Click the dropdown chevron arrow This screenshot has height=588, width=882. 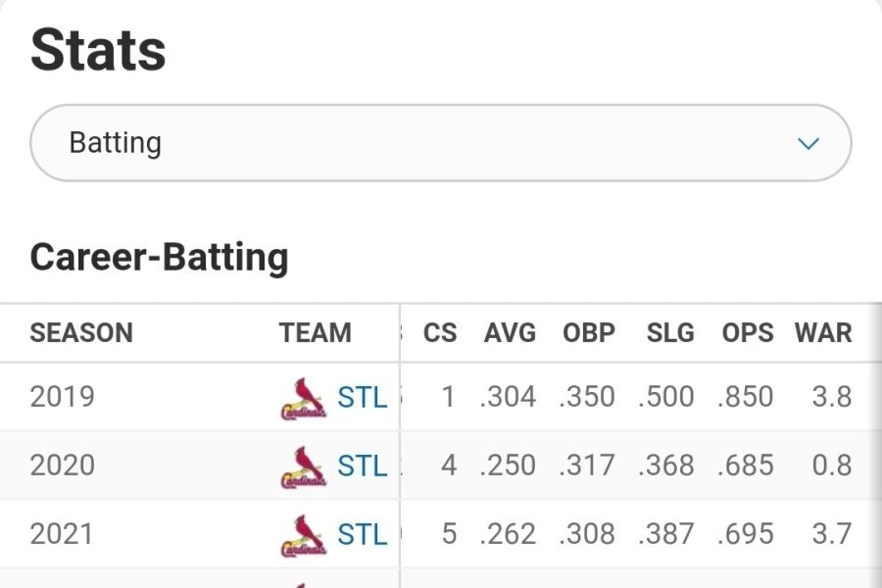click(808, 144)
